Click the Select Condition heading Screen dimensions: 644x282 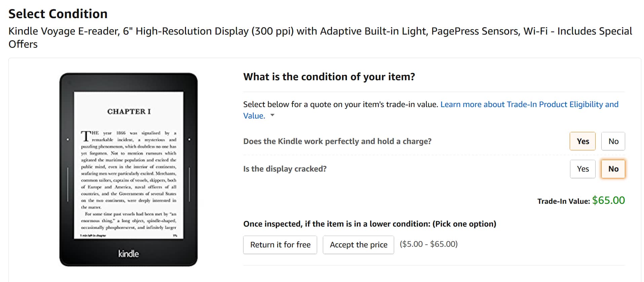pyautogui.click(x=58, y=14)
